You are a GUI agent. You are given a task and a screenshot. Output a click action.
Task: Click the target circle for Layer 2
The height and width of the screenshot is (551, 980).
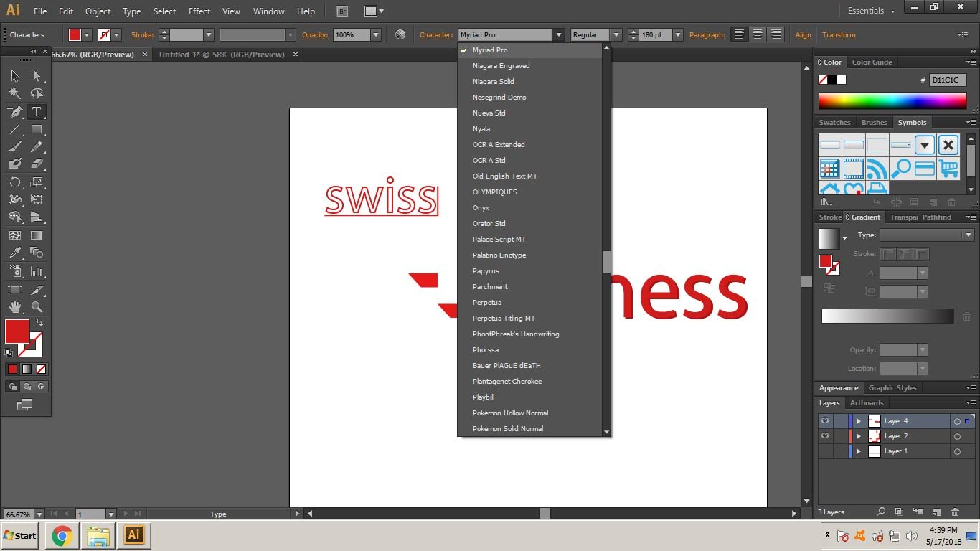(957, 436)
